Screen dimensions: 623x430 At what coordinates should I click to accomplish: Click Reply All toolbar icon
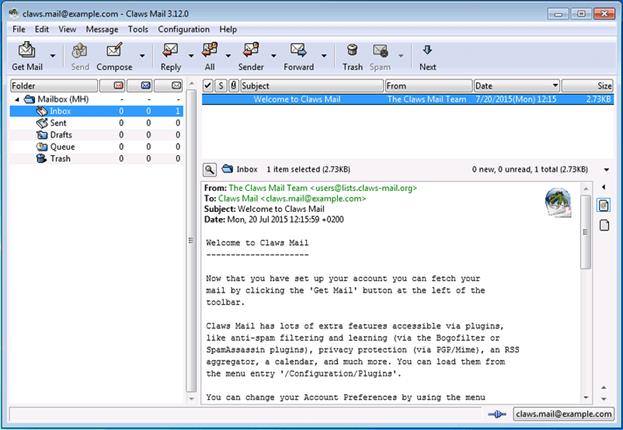[210, 56]
